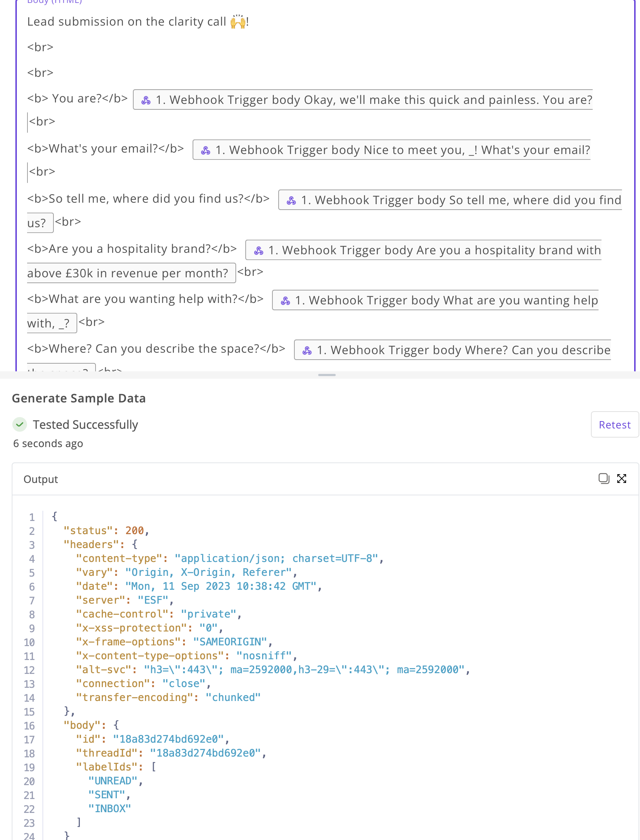Image resolution: width=640 pixels, height=840 pixels.
Task: Click the "status": 200 line in output
Action: click(106, 530)
